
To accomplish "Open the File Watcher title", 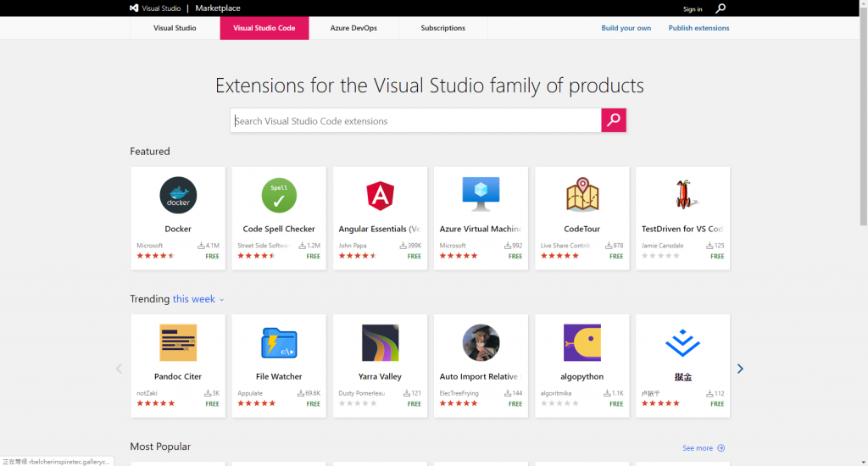I will pos(279,376).
